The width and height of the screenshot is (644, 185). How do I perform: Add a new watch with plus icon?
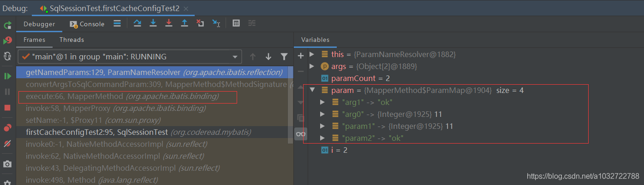coord(301,56)
